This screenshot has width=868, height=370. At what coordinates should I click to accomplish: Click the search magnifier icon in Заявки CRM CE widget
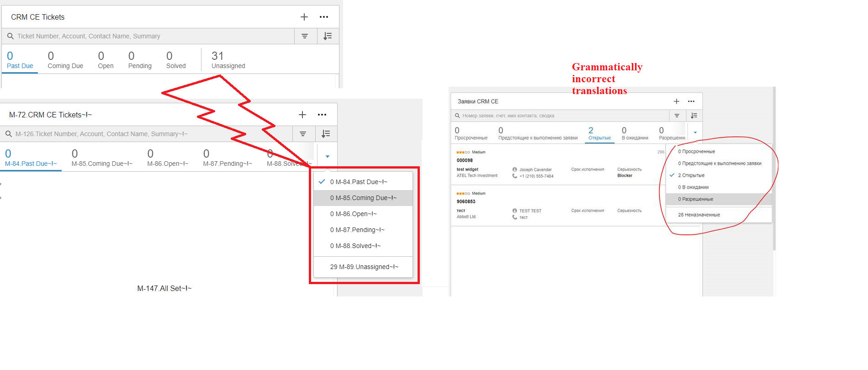click(457, 116)
